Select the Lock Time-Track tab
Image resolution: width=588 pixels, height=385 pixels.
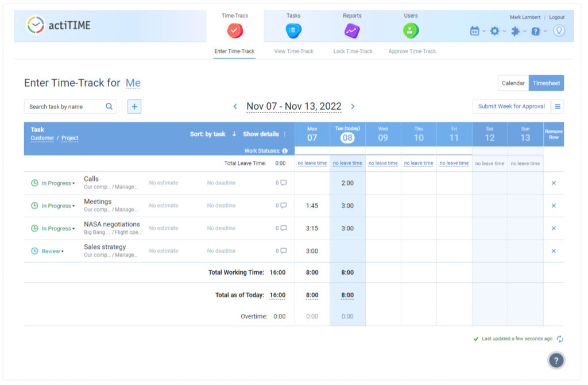352,51
